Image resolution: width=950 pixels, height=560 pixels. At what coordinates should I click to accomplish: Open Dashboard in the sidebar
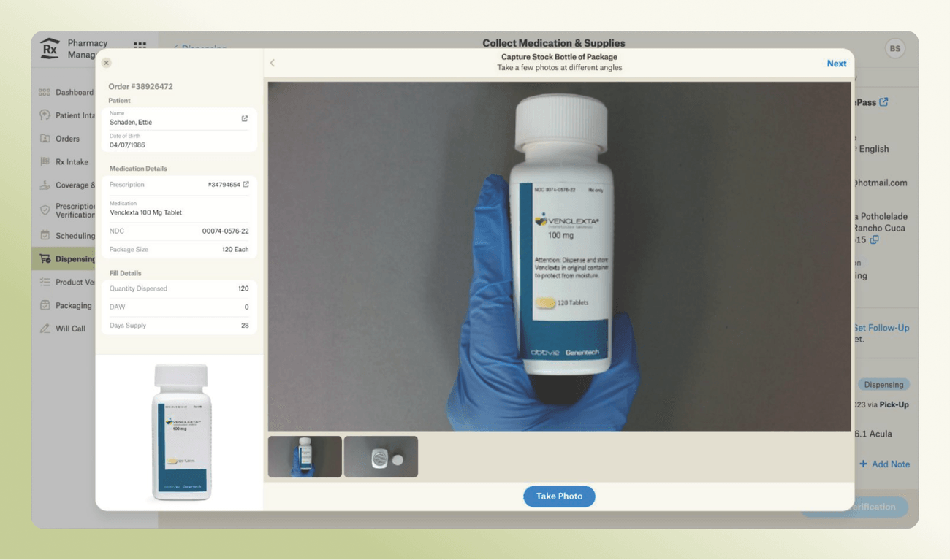(x=73, y=93)
